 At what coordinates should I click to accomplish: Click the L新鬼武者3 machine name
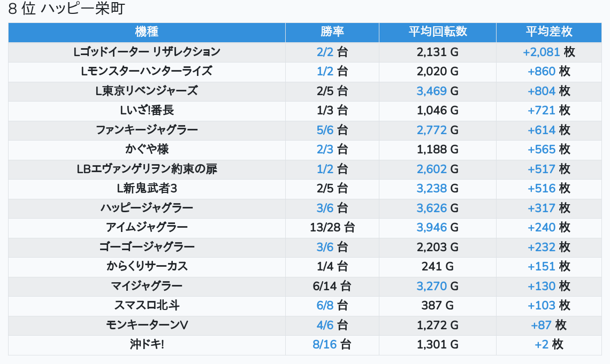147,188
